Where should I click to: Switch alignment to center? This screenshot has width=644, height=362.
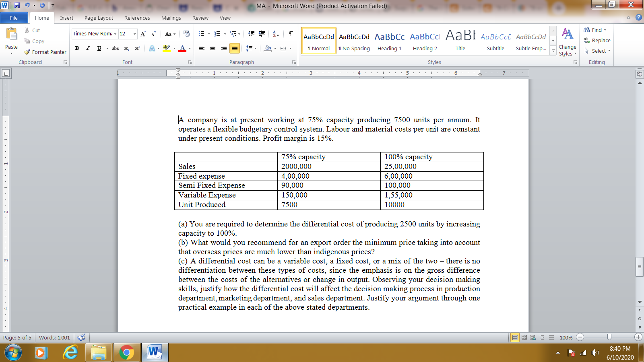tap(212, 48)
